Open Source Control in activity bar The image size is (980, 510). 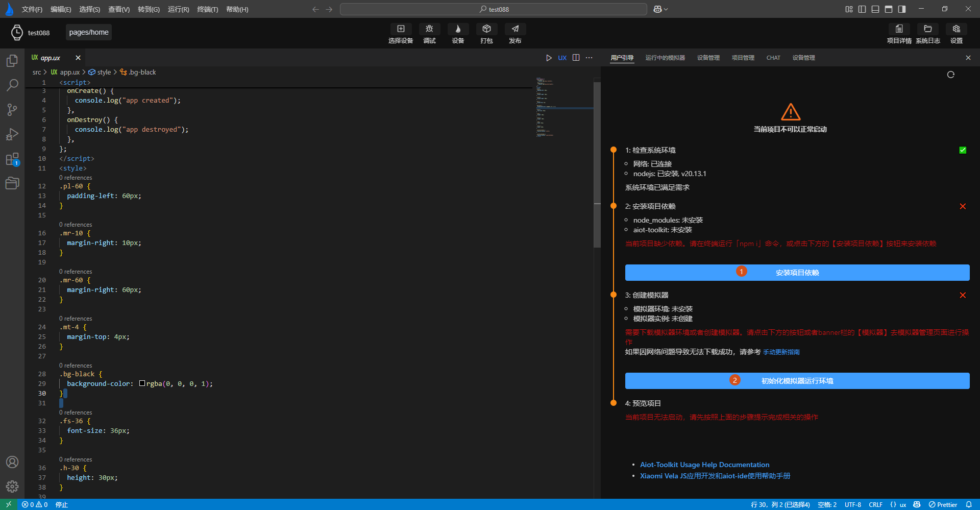pos(12,109)
